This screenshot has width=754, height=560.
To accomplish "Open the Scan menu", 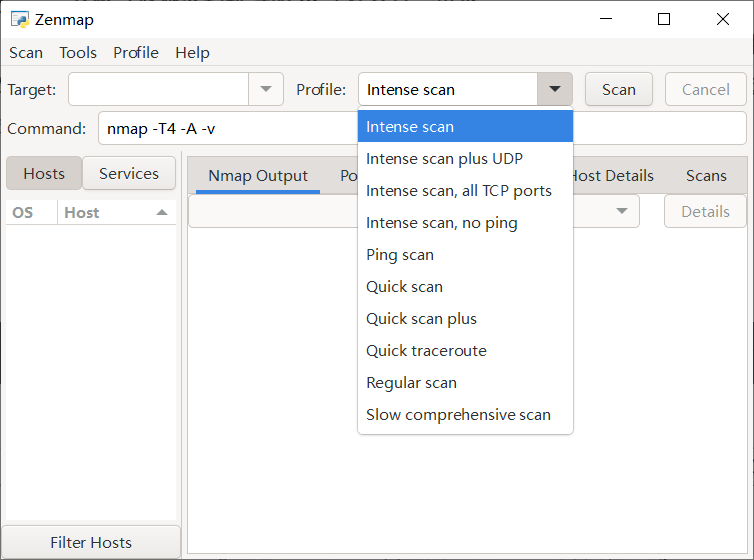I will pyautogui.click(x=26, y=53).
